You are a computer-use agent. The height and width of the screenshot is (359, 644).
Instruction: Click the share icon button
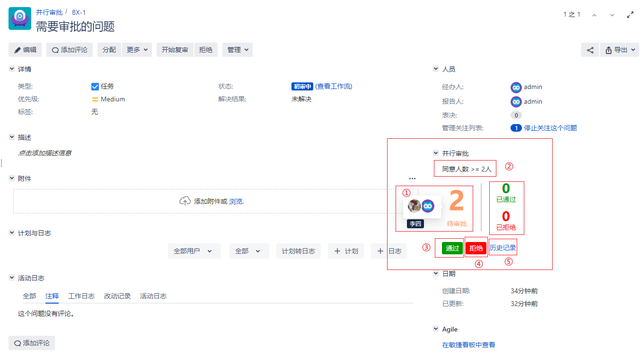[x=590, y=50]
